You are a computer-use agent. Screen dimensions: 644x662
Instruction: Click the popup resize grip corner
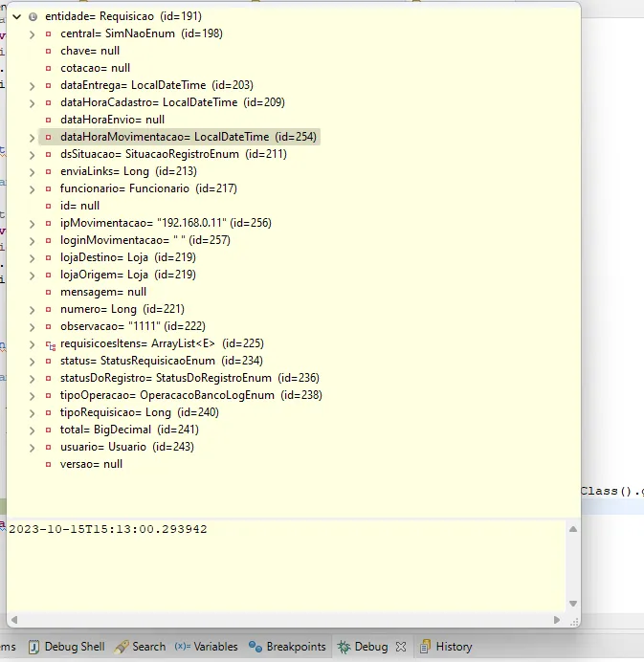[x=574, y=622]
